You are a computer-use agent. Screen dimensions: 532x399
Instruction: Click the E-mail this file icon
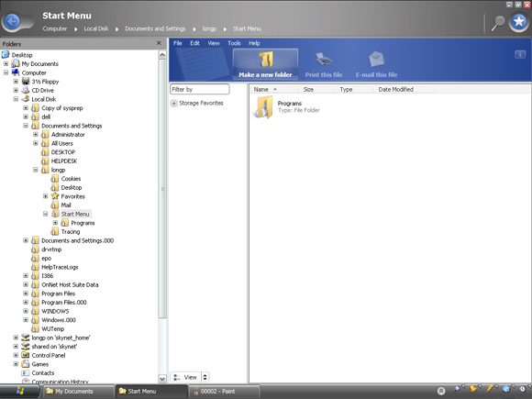coord(376,60)
